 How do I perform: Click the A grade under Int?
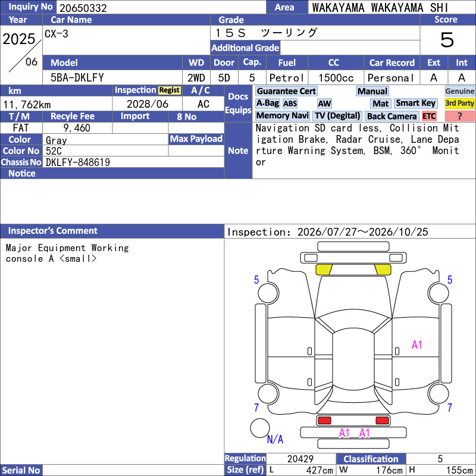tap(462, 78)
